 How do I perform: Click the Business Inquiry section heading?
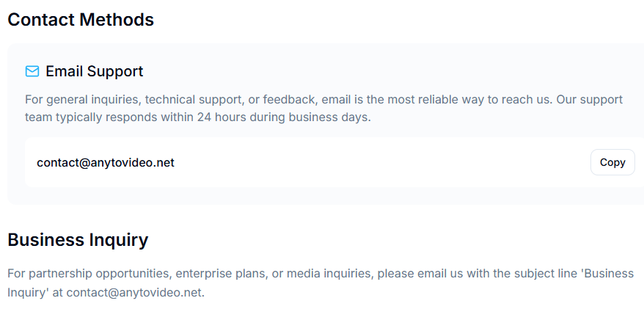pyautogui.click(x=78, y=240)
